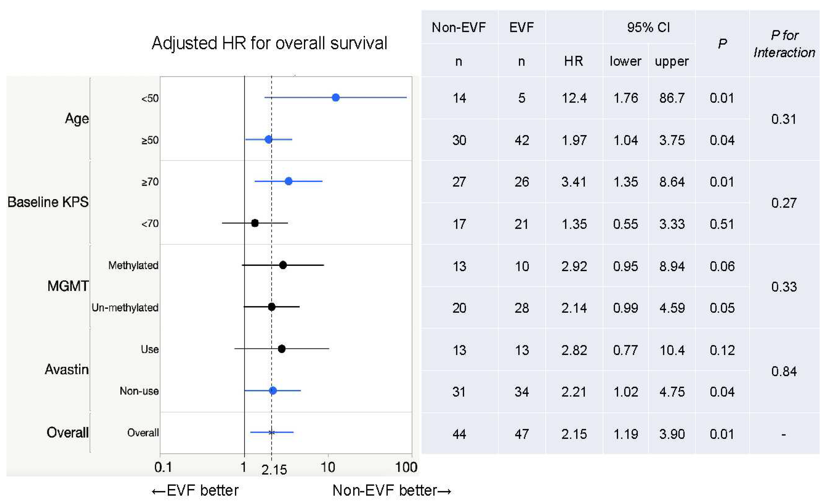
Task: Click the 'Adjusted HR for overall survival' title
Action: tap(269, 43)
